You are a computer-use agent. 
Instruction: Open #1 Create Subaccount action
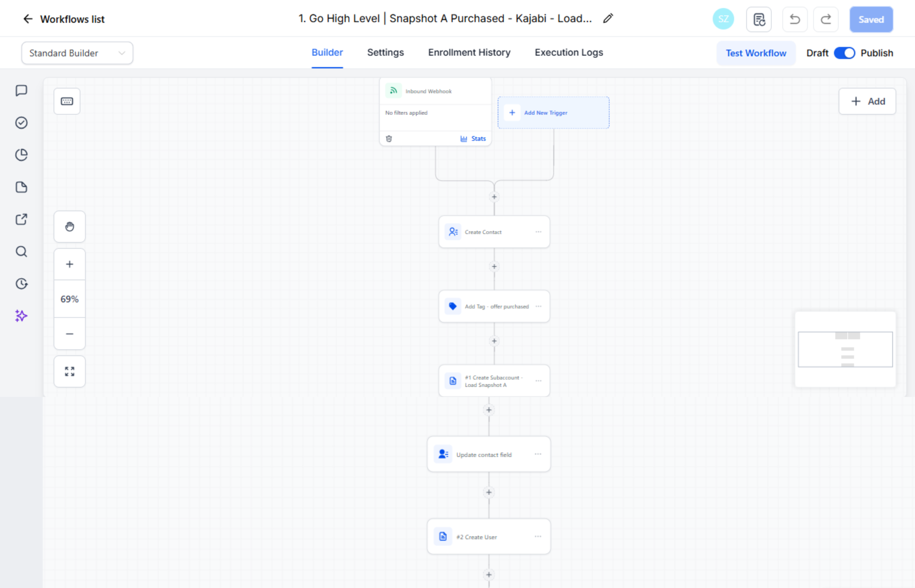tap(494, 381)
